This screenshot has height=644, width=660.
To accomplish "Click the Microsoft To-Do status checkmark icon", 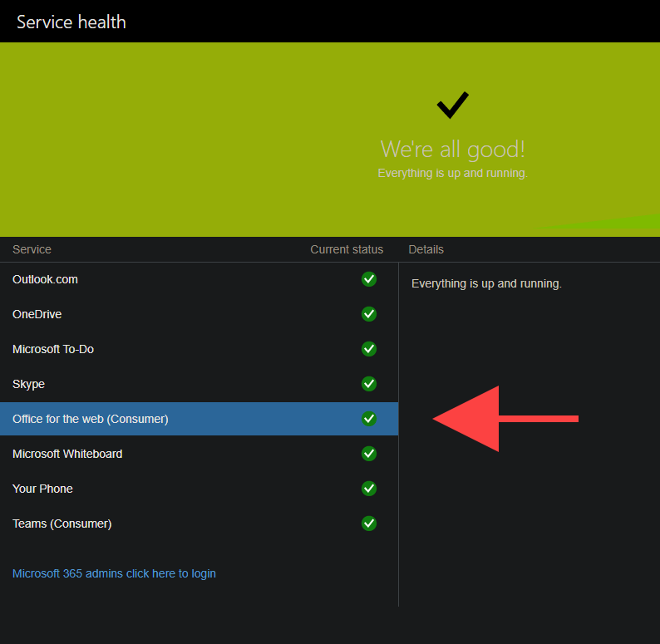I will click(x=369, y=349).
